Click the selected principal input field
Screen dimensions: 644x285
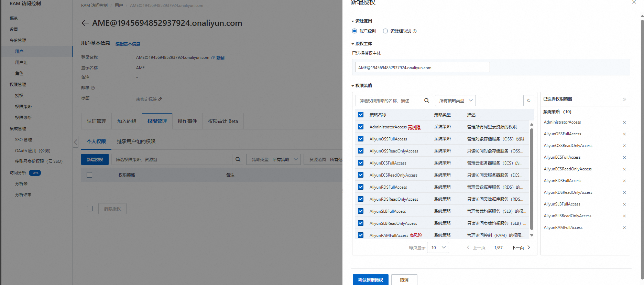click(423, 67)
